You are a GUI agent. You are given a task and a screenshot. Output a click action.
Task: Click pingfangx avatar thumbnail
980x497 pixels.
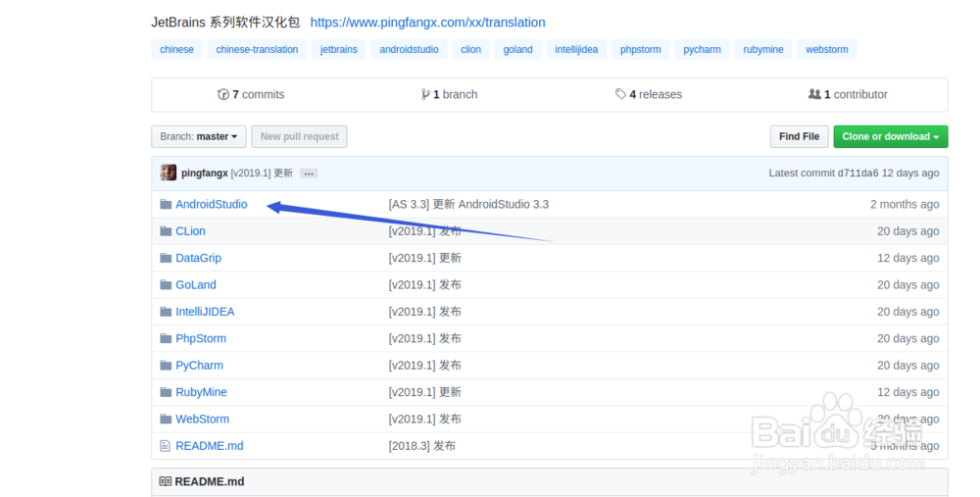(x=169, y=174)
